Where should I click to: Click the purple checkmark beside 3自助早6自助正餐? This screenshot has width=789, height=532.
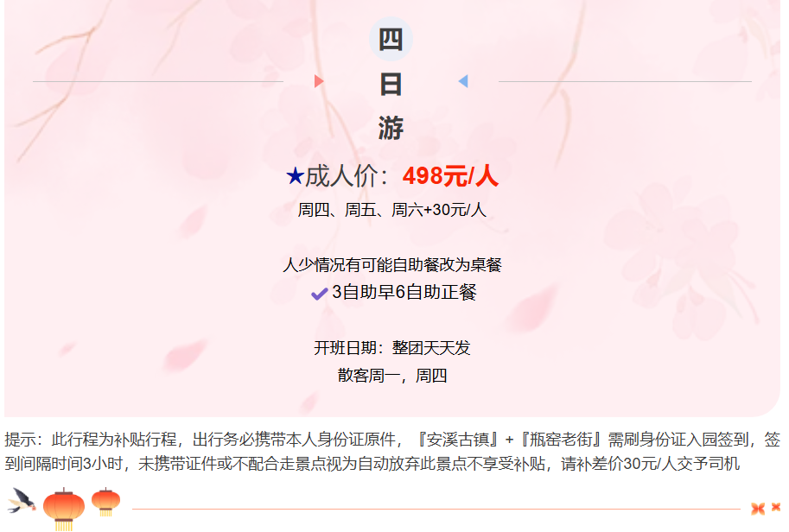320,294
